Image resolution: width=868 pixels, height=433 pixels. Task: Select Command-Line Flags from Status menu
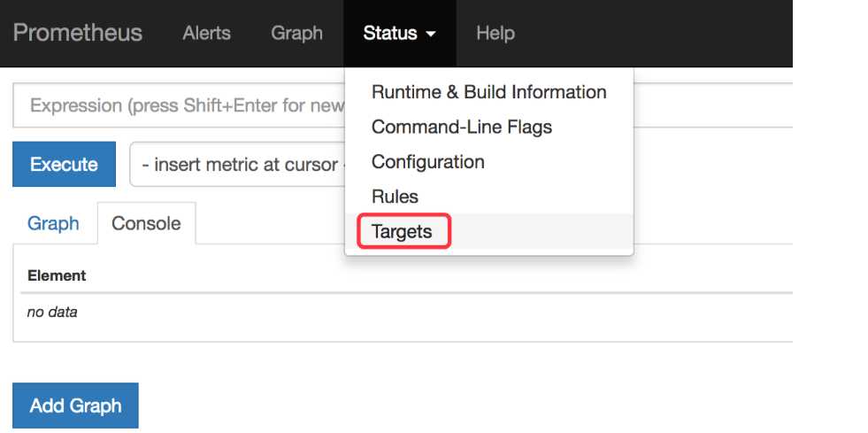461,127
